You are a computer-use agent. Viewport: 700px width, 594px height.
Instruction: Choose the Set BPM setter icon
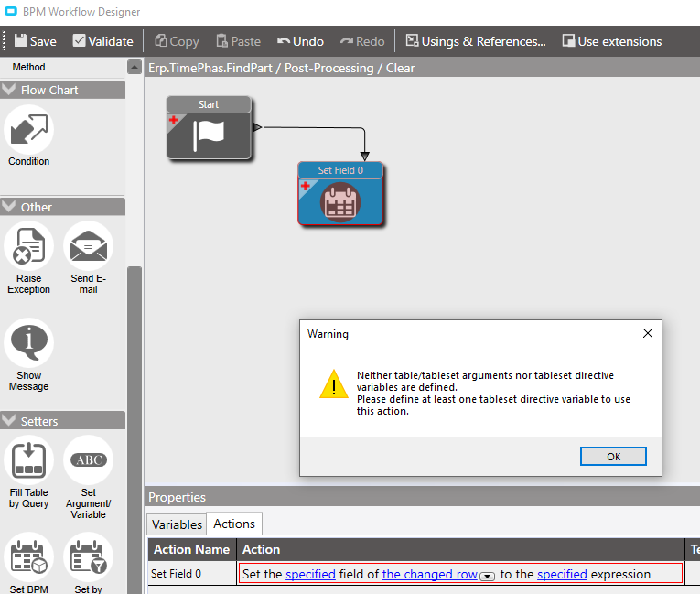click(29, 556)
